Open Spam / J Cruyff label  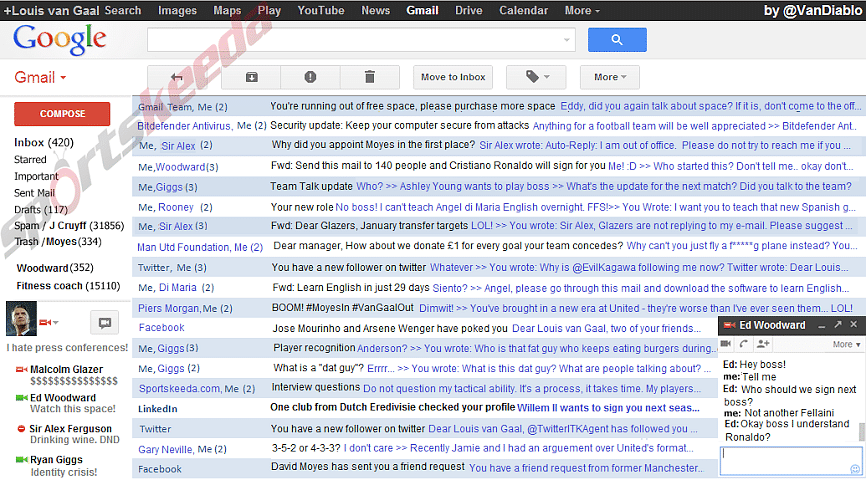click(x=69, y=225)
